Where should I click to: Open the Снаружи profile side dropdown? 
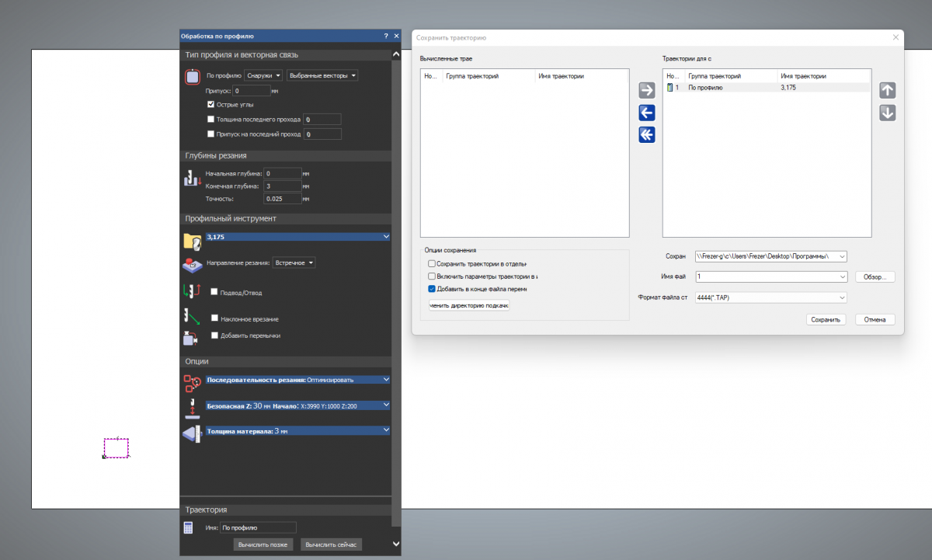[263, 76]
